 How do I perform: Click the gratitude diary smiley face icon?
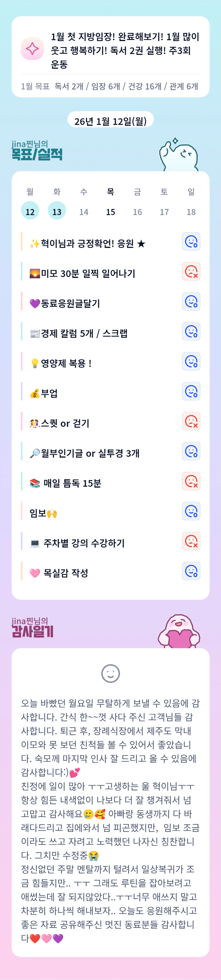[x=111, y=673]
